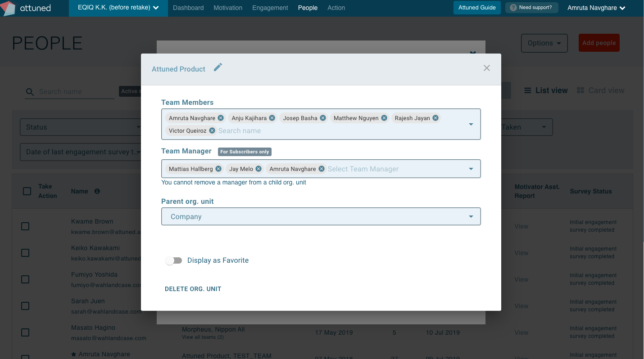Open the Status filter dropdown
The height and width of the screenshot is (359, 644).
click(81, 127)
